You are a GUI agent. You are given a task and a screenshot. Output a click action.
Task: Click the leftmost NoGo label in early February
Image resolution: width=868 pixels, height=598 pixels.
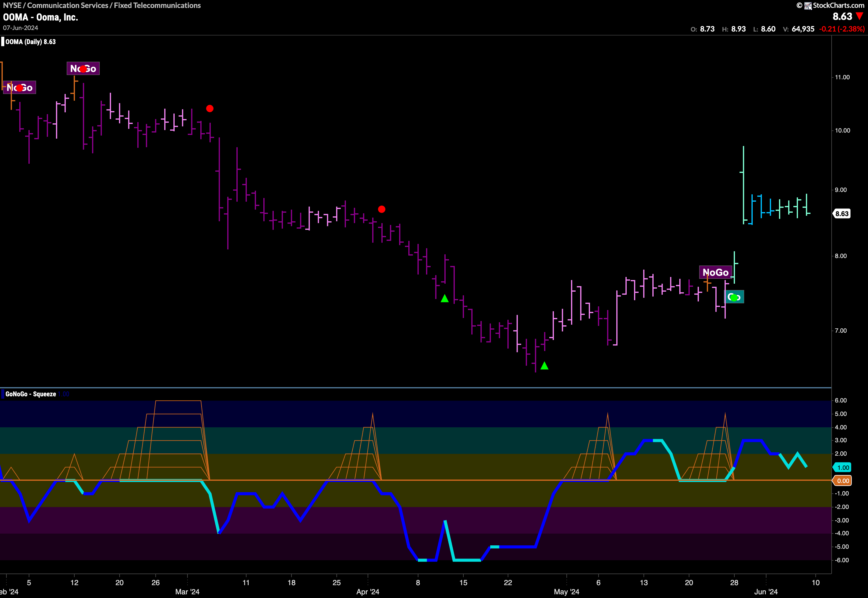click(x=20, y=88)
